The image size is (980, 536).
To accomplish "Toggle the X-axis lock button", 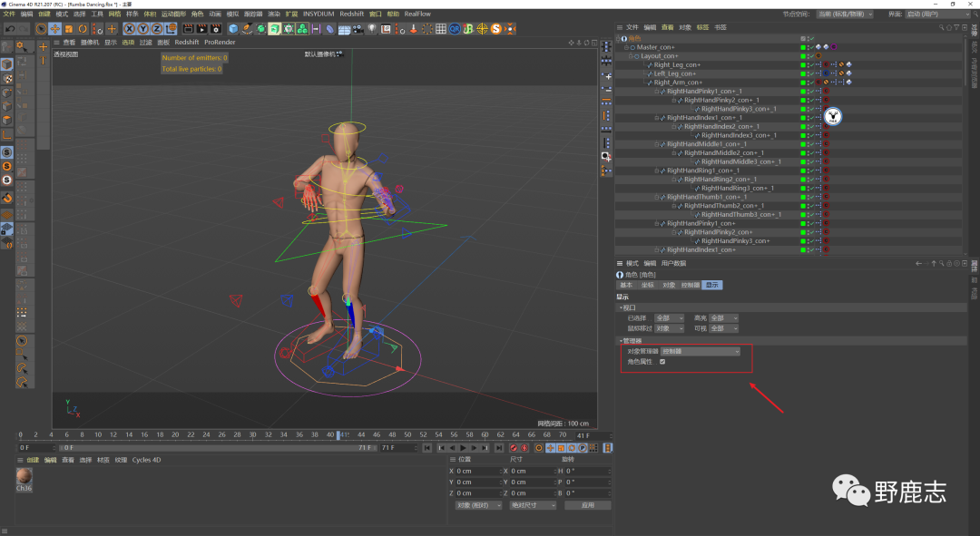I will coord(130,29).
